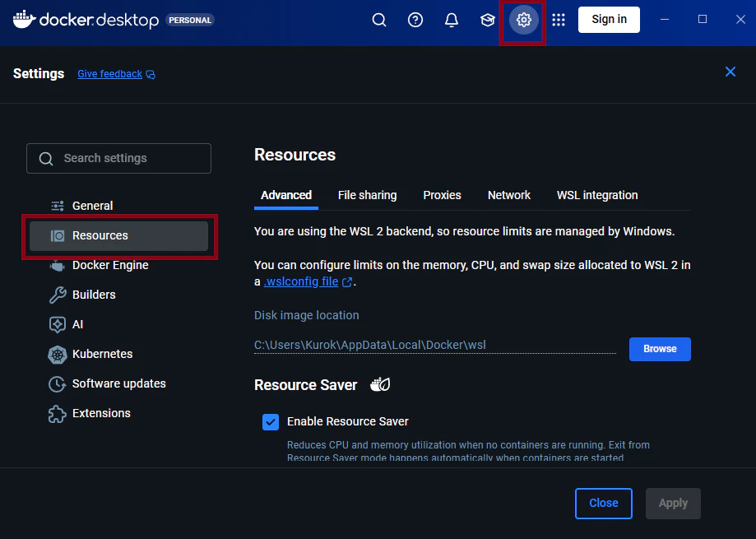
Task: Click the General sliders icon
Action: (58, 206)
